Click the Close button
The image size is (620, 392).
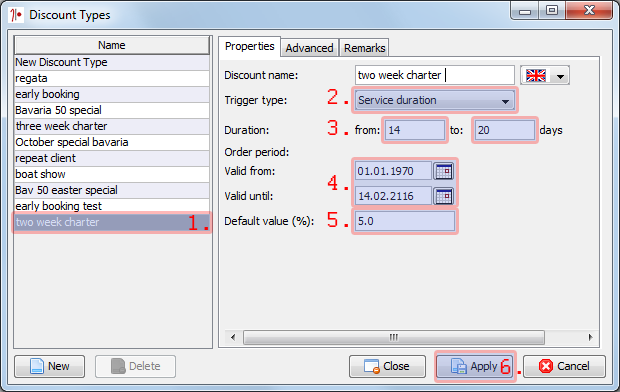coord(387,366)
